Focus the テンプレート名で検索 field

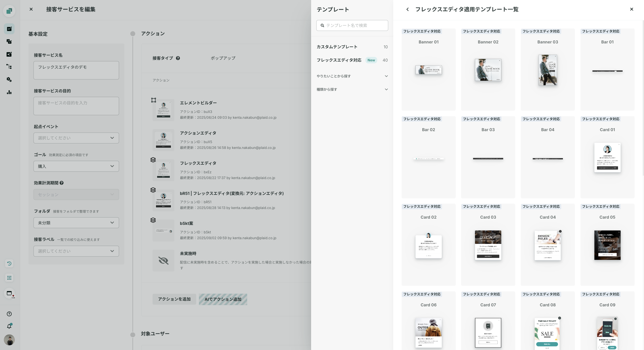pyautogui.click(x=352, y=25)
